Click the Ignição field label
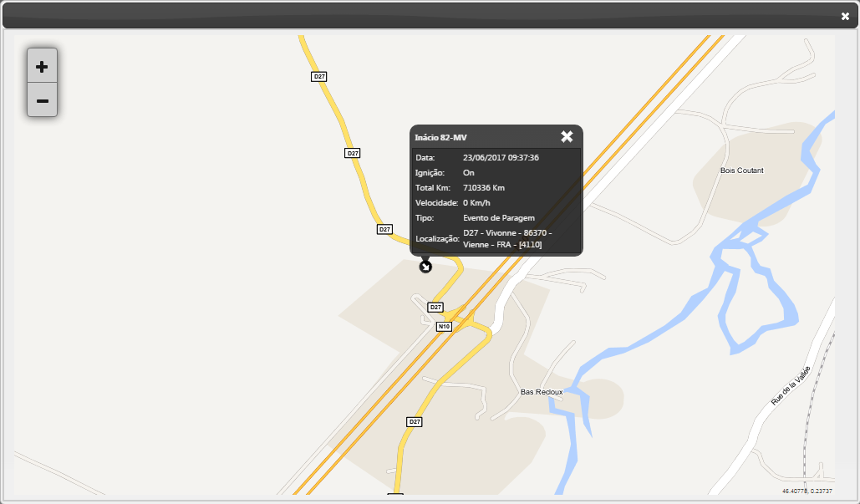Viewport: 860px width, 504px height. click(430, 172)
